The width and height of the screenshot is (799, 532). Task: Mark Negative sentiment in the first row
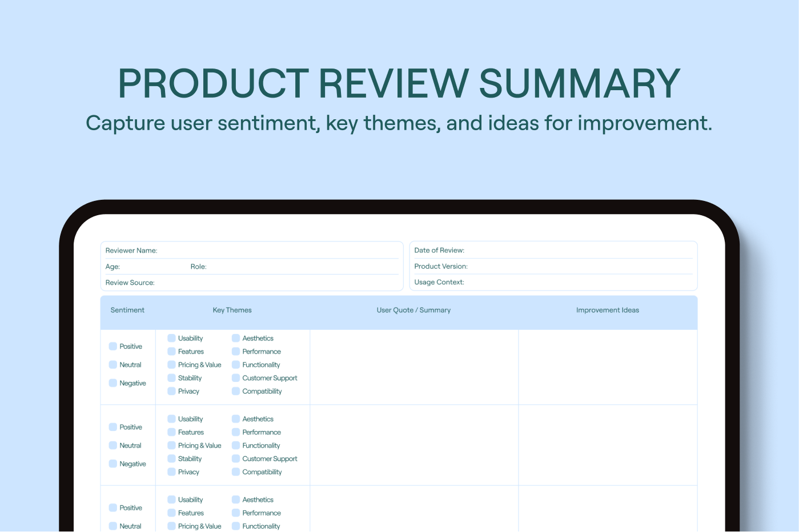tap(113, 383)
